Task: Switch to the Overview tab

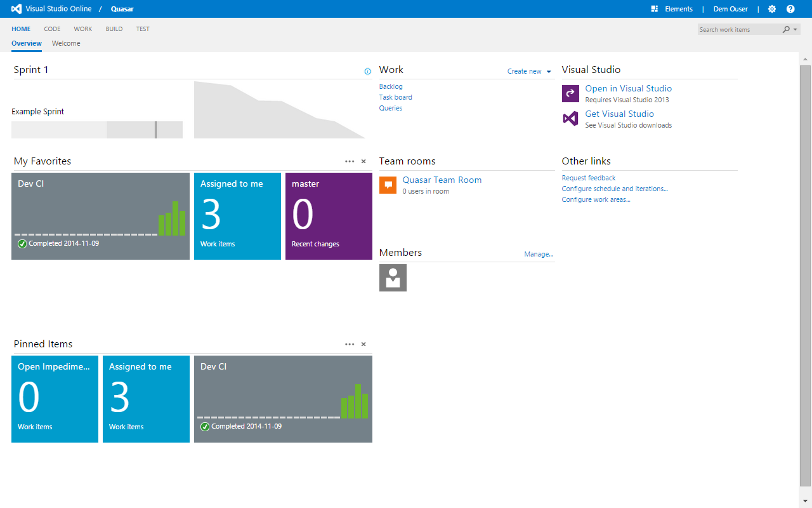Action: coord(27,43)
